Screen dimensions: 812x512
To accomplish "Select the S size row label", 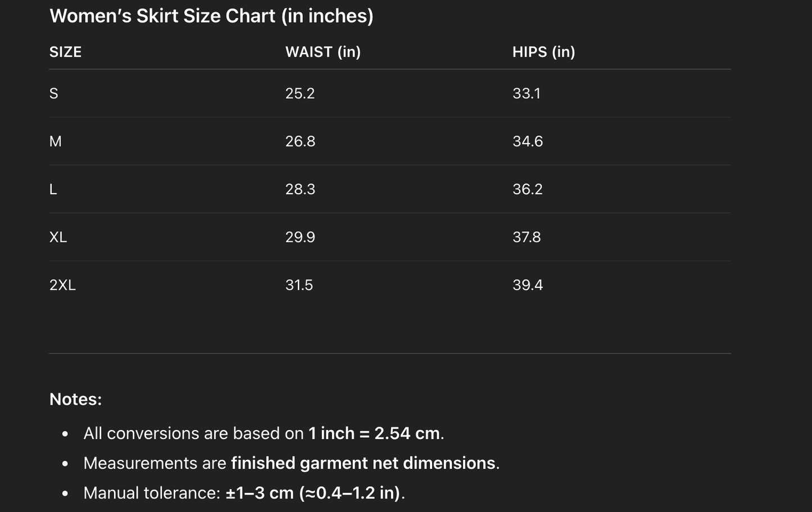I will [54, 94].
